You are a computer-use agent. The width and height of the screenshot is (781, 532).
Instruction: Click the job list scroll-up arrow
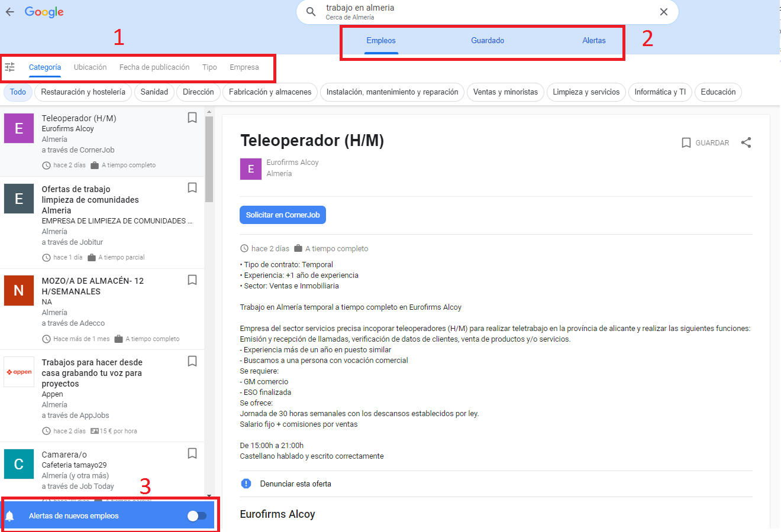click(x=209, y=111)
